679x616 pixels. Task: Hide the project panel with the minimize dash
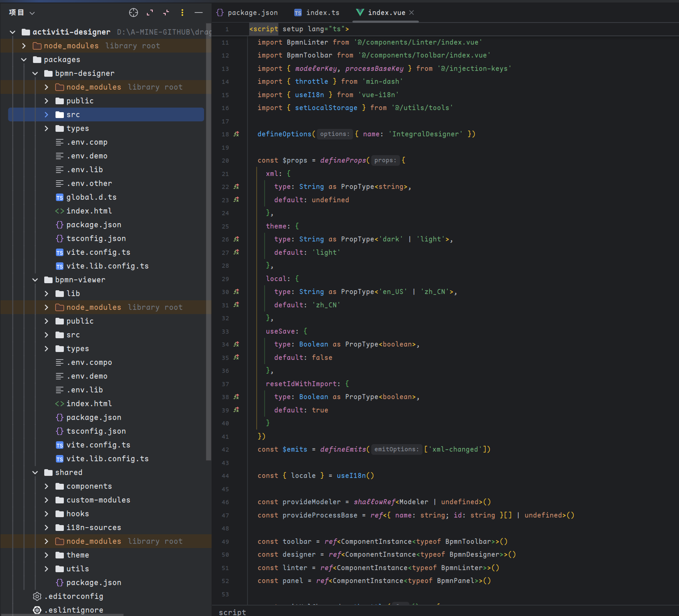click(x=199, y=13)
